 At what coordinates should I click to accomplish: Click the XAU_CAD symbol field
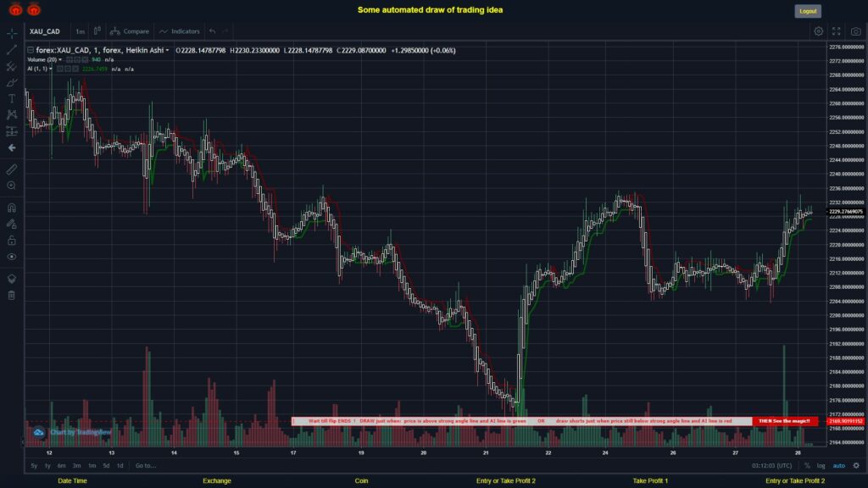coord(45,31)
